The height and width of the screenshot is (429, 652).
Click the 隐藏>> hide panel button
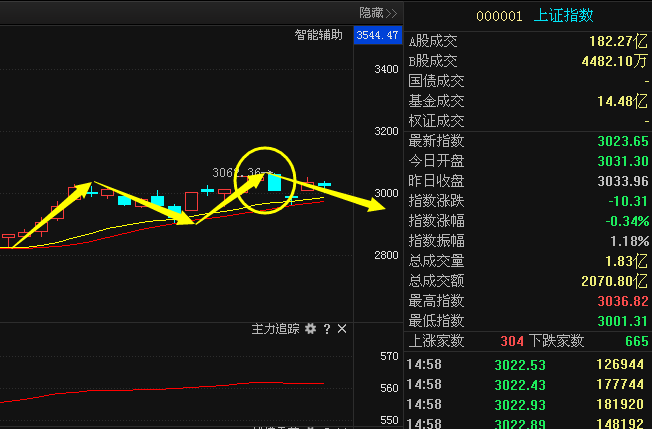378,12
